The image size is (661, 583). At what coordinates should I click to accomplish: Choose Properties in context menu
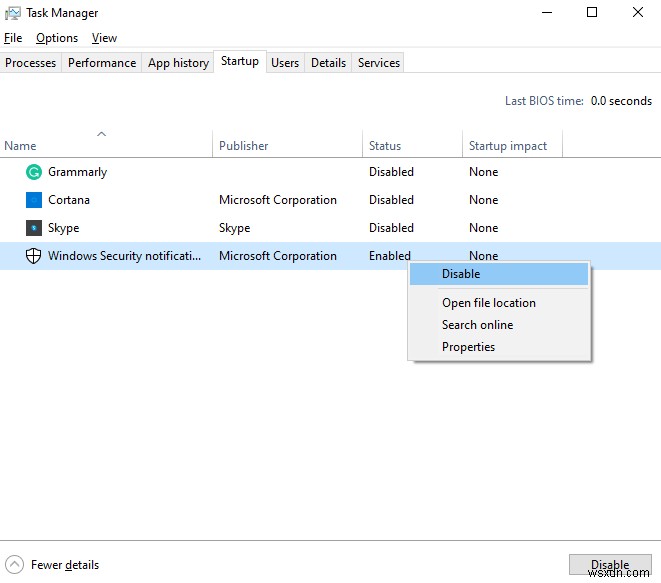click(499, 347)
